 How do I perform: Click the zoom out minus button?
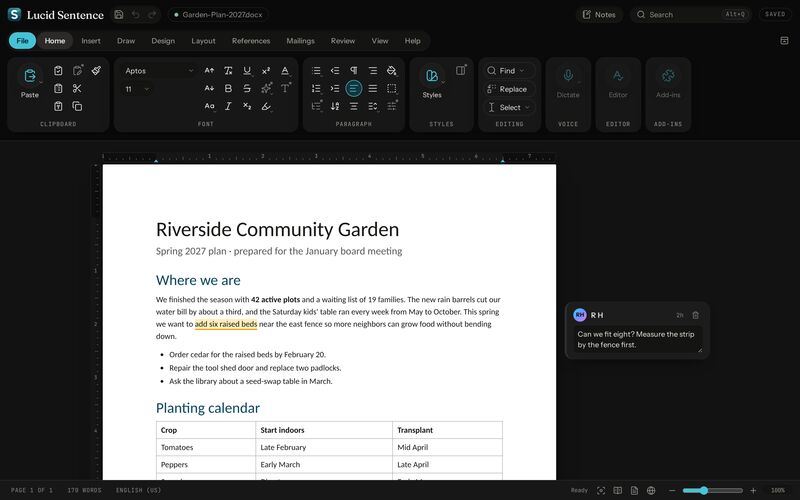click(672, 490)
